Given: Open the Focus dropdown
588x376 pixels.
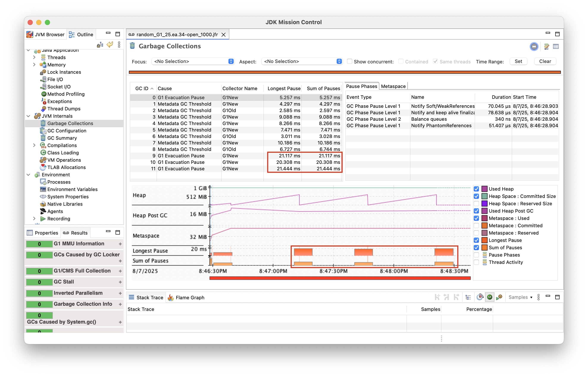Looking at the screenshot, I should tap(193, 61).
